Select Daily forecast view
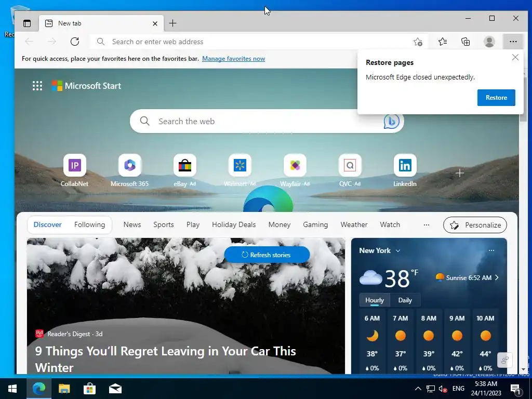The height and width of the screenshot is (399, 532). click(405, 300)
